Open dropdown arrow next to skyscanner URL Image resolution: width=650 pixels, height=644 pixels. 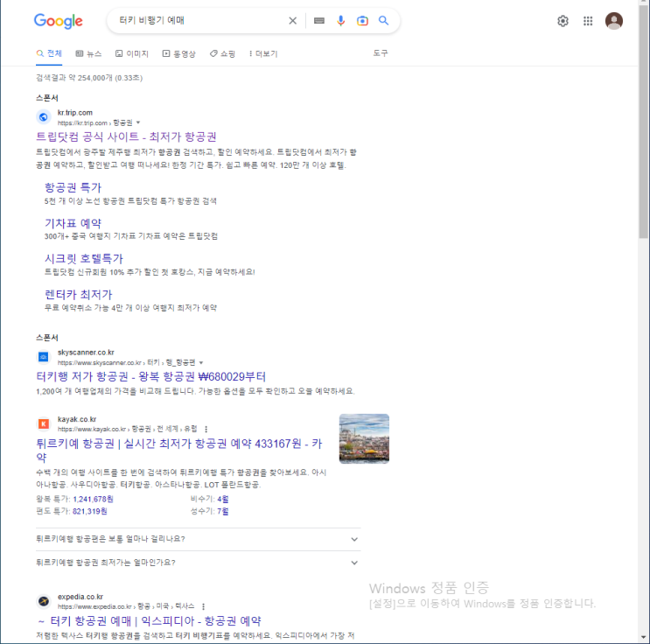click(x=201, y=362)
